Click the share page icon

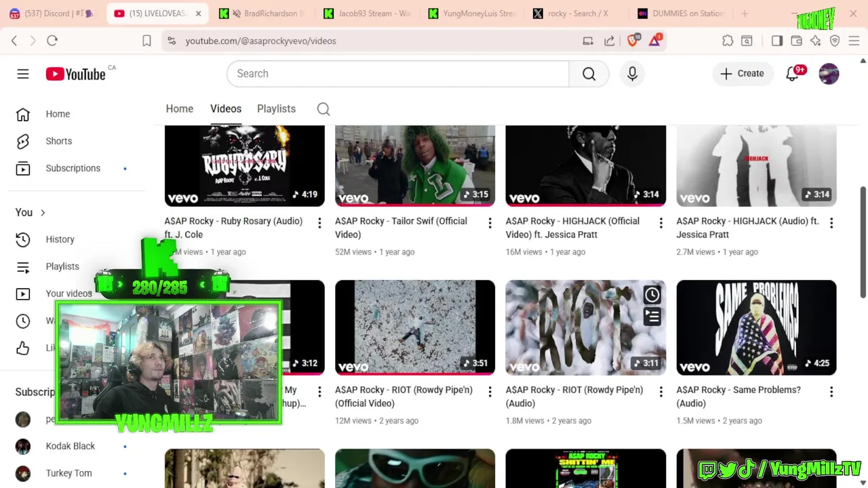[610, 41]
